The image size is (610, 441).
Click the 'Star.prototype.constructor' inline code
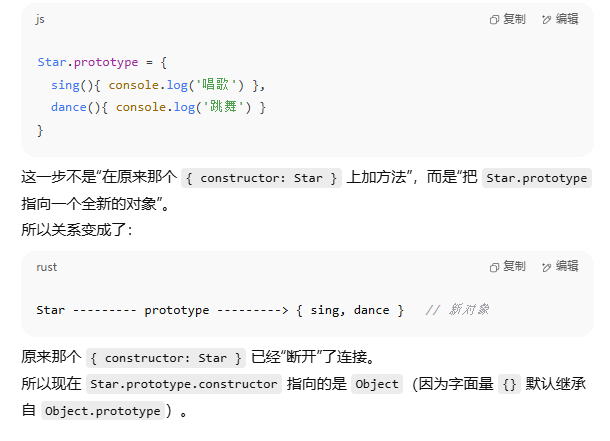tap(184, 384)
